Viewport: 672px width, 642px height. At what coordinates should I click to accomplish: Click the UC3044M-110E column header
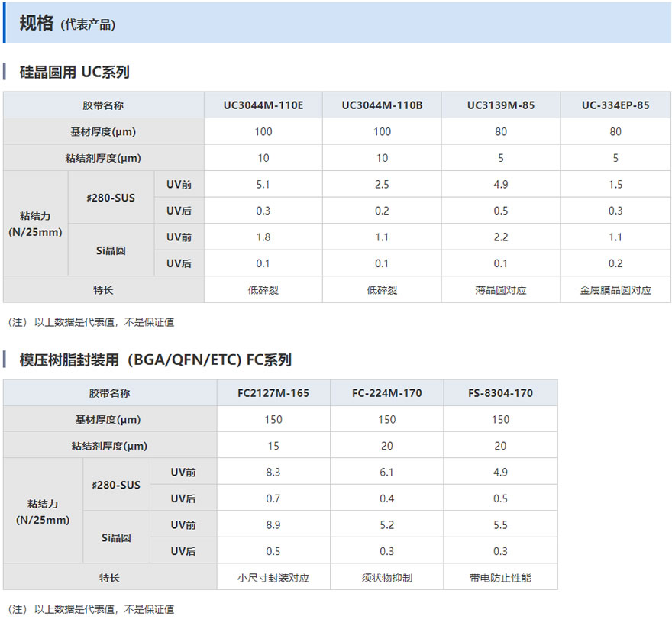[x=263, y=105]
